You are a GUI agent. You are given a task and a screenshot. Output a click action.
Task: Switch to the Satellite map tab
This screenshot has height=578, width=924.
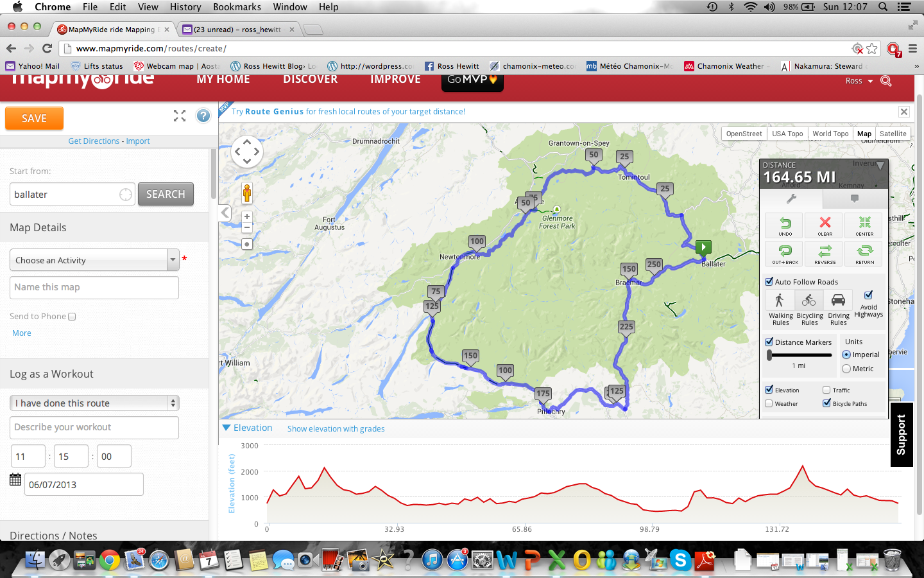point(893,134)
